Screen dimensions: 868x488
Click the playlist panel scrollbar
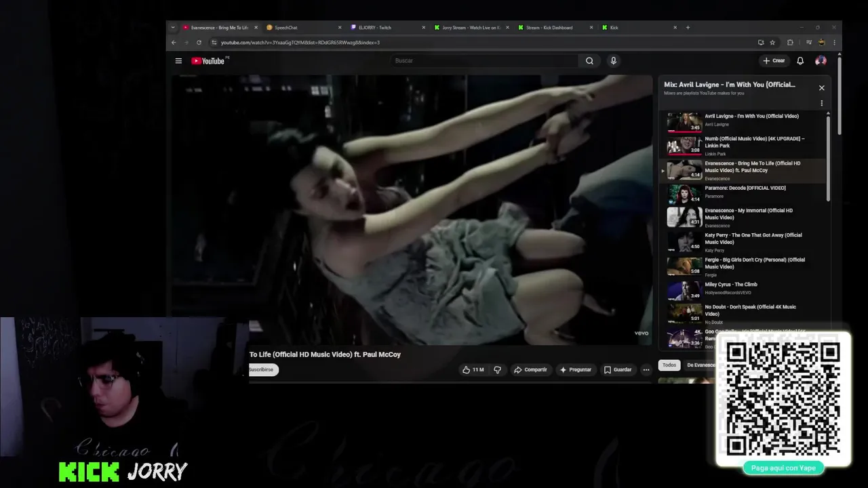tap(828, 157)
